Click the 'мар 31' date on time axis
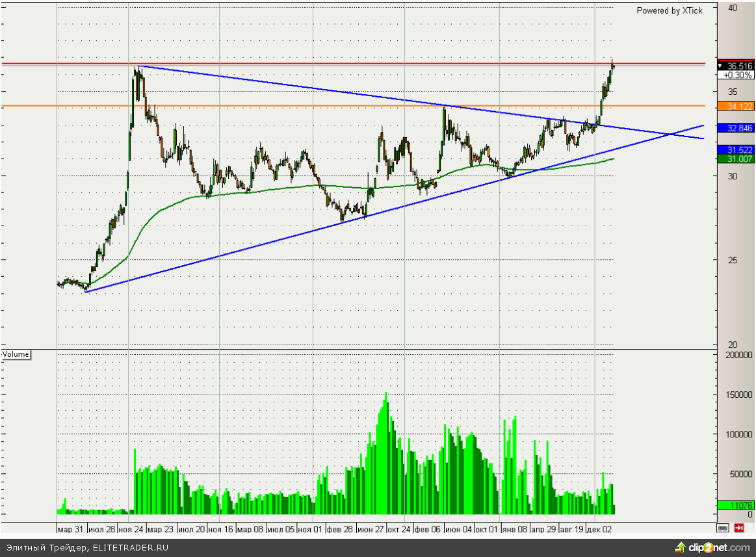This screenshot has width=756, height=557. [70, 529]
